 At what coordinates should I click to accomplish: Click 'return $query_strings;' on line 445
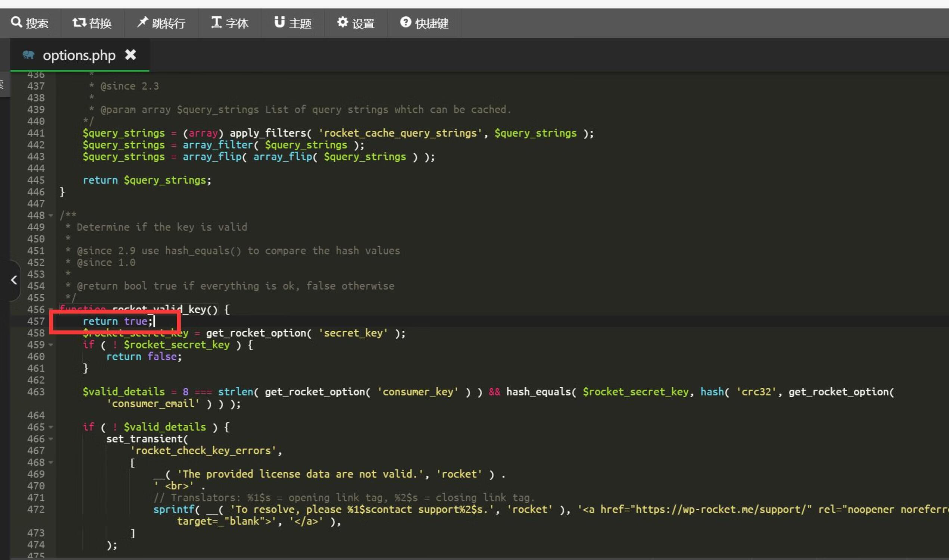pyautogui.click(x=147, y=180)
